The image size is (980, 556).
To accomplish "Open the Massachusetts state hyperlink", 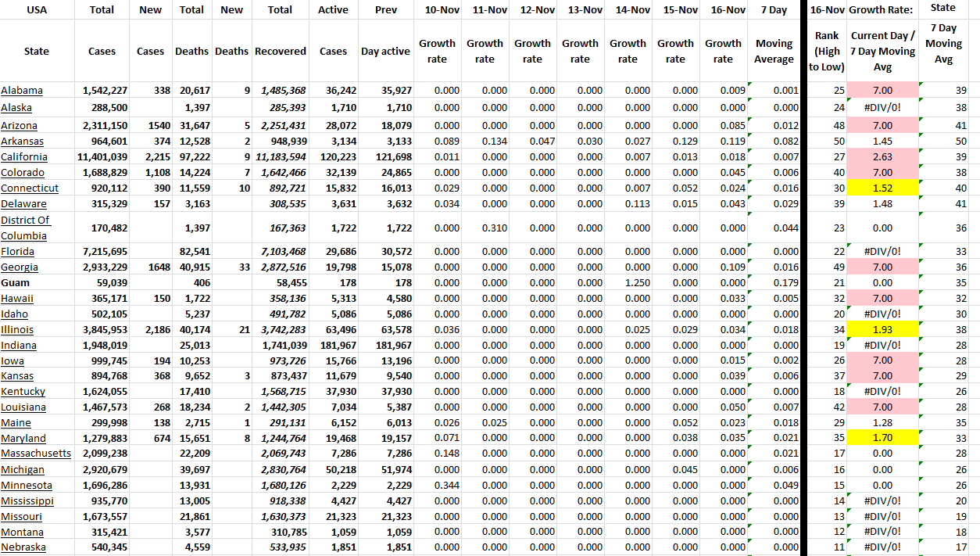I will (x=36, y=453).
